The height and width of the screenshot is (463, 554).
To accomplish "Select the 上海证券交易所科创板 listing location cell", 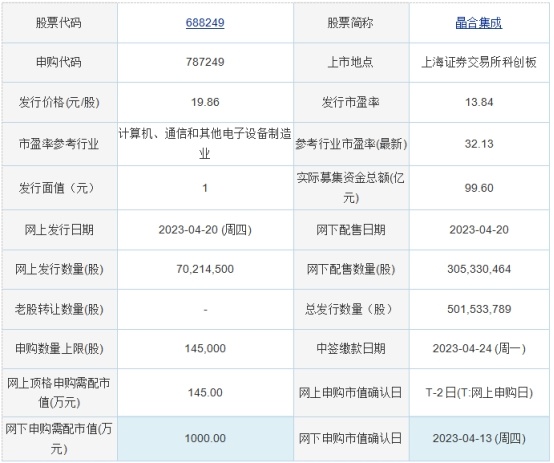I will (x=479, y=62).
